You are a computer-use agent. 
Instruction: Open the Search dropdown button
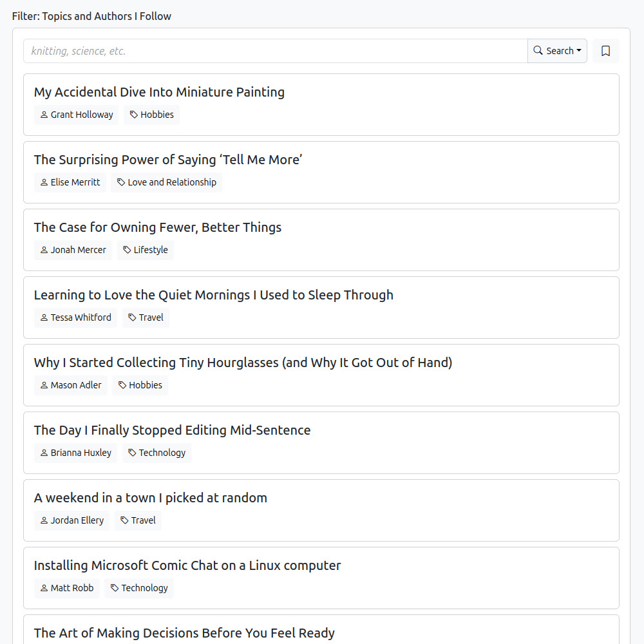click(557, 51)
